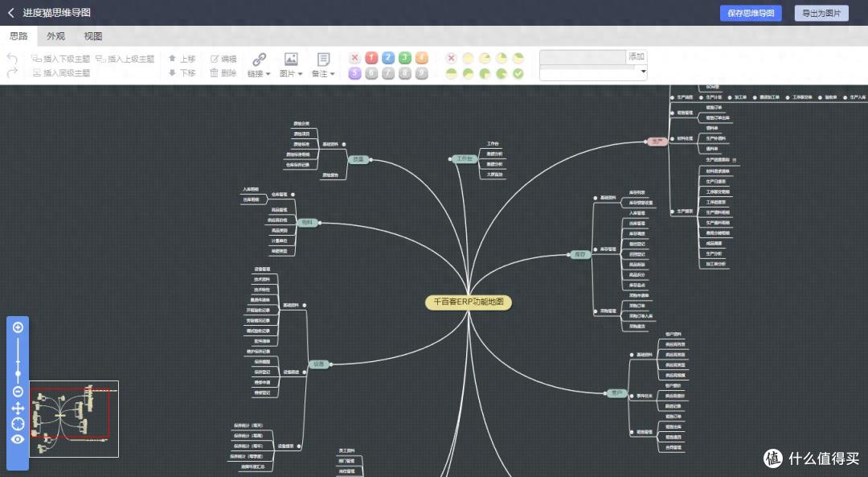Select the 设备 main node
The height and width of the screenshot is (477, 868).
319,364
